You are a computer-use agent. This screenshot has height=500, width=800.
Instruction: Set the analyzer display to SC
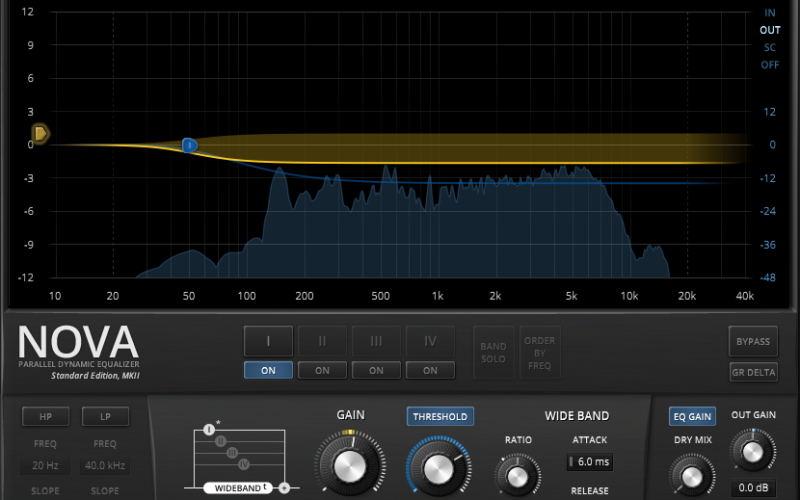click(769, 47)
